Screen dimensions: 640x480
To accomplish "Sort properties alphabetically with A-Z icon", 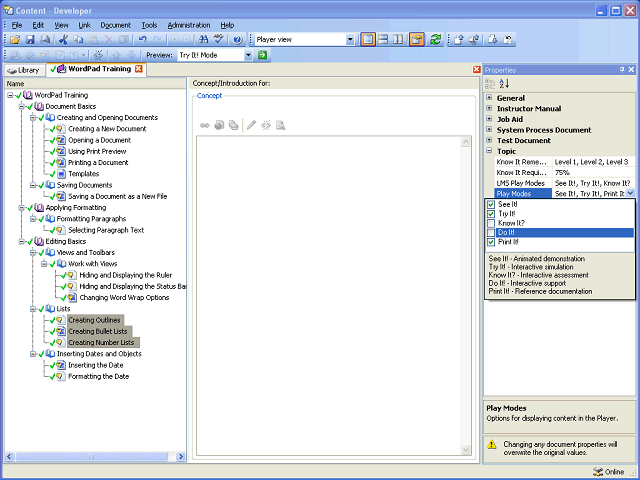I will (x=504, y=83).
